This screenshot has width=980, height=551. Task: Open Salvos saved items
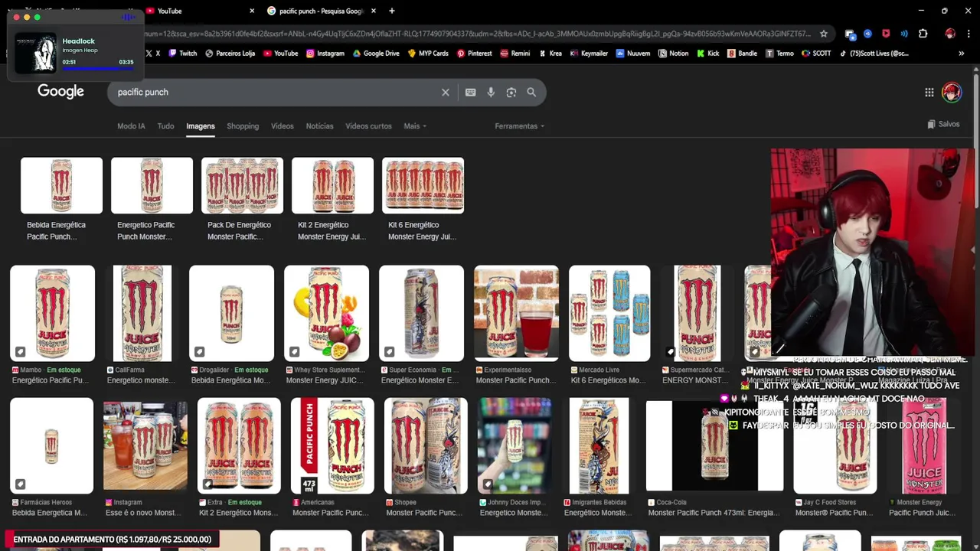[x=942, y=124]
